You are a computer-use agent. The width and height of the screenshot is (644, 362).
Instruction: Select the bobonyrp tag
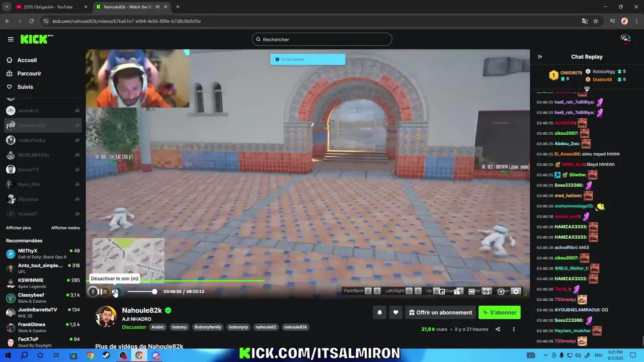(x=238, y=327)
